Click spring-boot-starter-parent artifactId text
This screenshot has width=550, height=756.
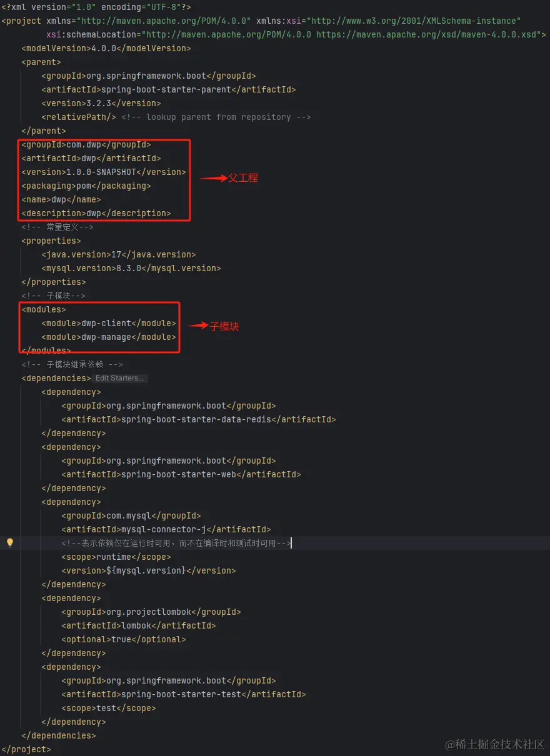[166, 89]
